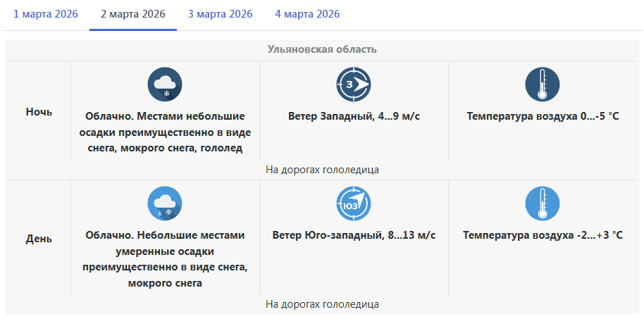644x319 pixels.
Task: Click the light blue day thermometer icon
Action: 543,204
